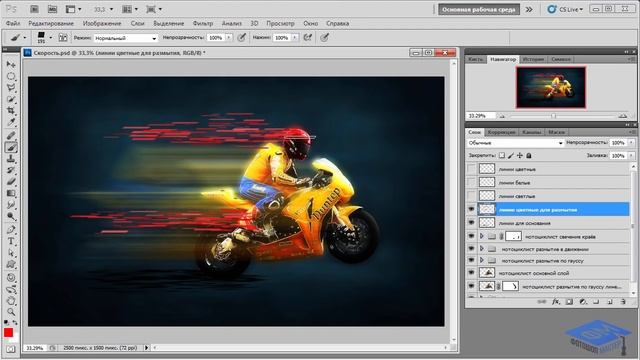Expand 'мотоциклист свечение края' group
The image size is (640, 360).
(482, 236)
